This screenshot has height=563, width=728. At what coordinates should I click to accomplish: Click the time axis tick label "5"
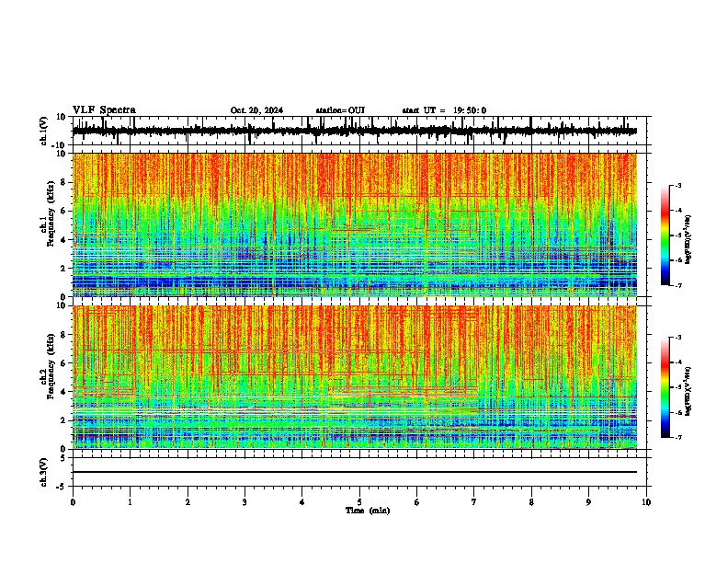(x=359, y=502)
